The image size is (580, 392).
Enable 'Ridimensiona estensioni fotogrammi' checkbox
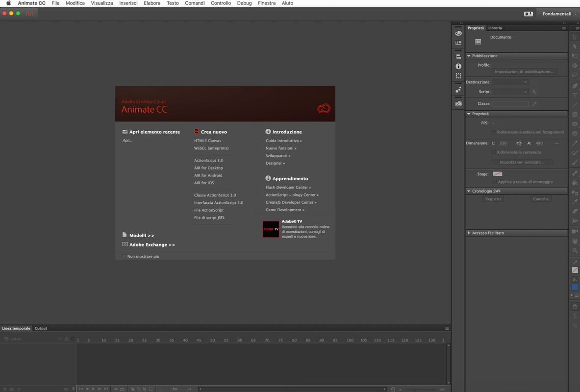pos(493,132)
